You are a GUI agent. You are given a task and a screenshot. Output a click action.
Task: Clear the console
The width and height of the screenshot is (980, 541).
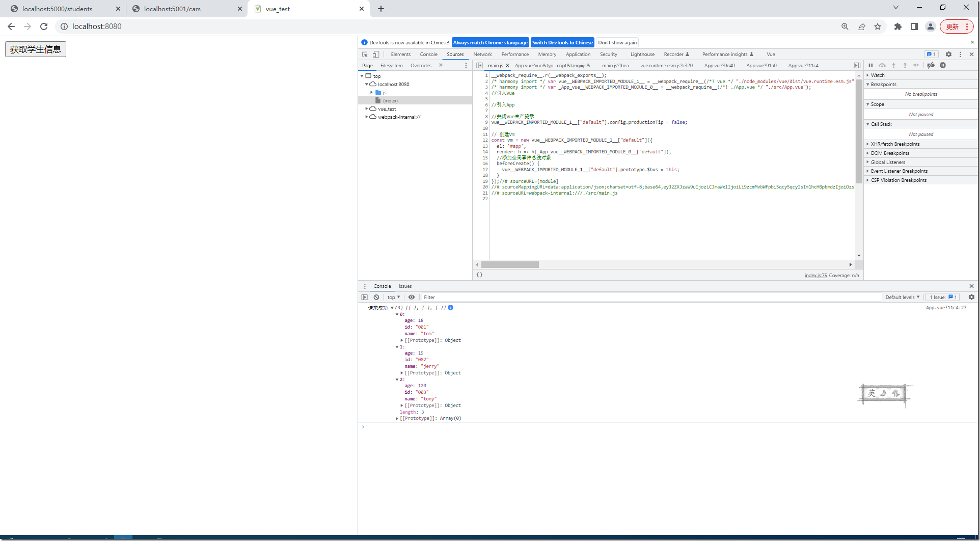376,297
